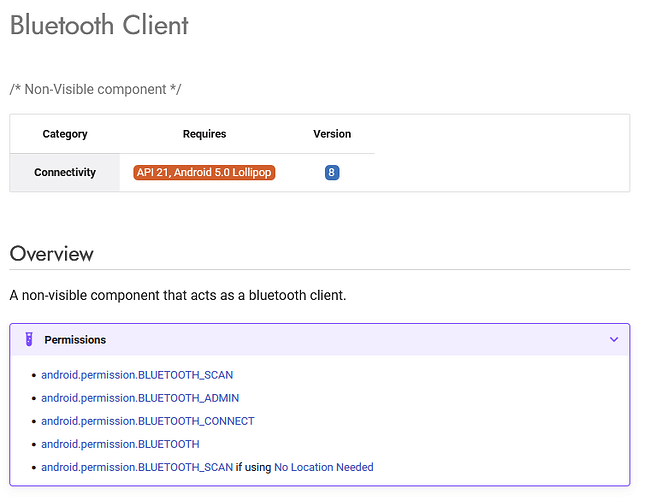This screenshot has height=500, width=649.
Task: Select the Category column header
Action: 65,134
